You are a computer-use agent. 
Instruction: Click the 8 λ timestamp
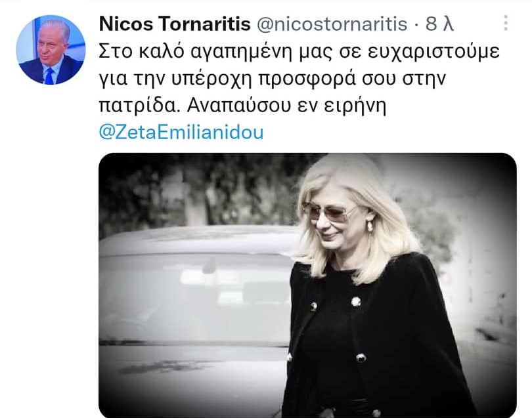(439, 24)
